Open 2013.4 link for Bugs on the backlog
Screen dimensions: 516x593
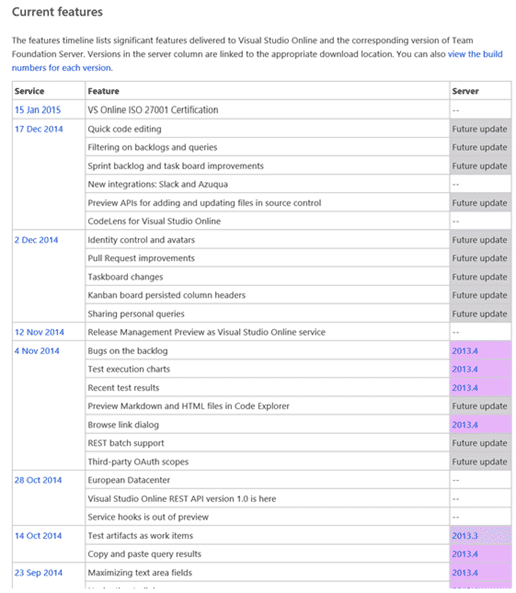(465, 351)
